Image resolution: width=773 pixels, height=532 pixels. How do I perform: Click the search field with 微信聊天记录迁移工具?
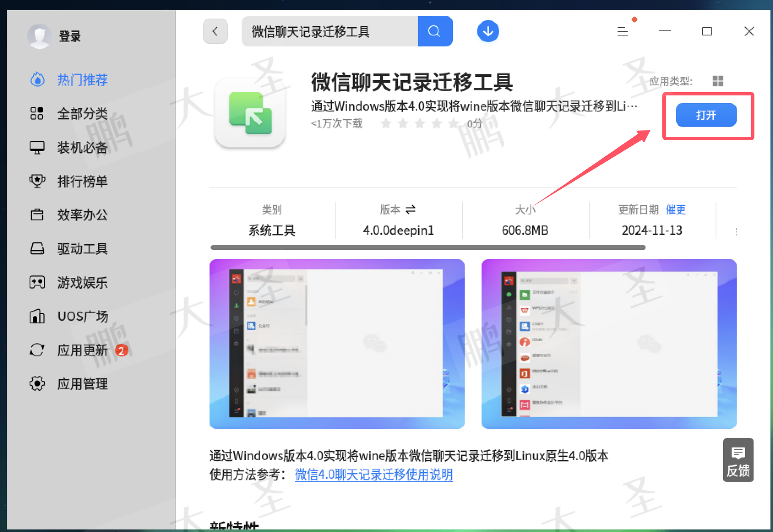pyautogui.click(x=330, y=31)
